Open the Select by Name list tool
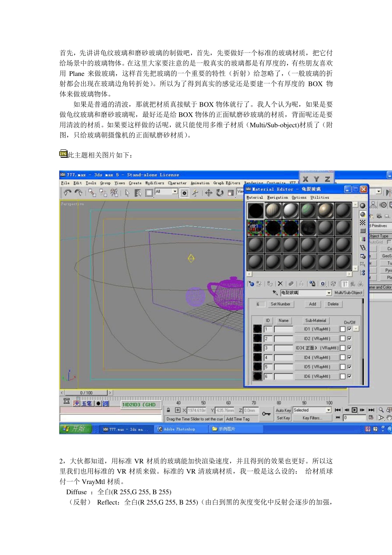Image resolution: width=392 pixels, height=555 pixels. pyautogui.click(x=138, y=192)
